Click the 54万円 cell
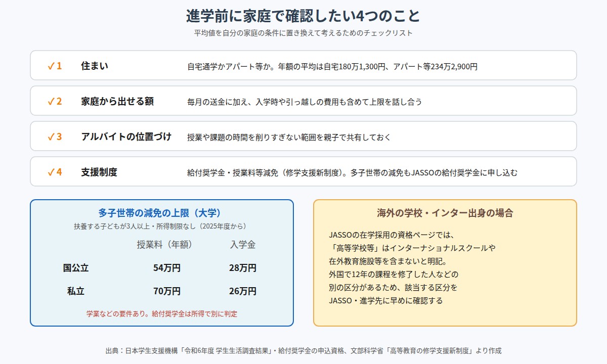The image size is (607, 364). [167, 268]
